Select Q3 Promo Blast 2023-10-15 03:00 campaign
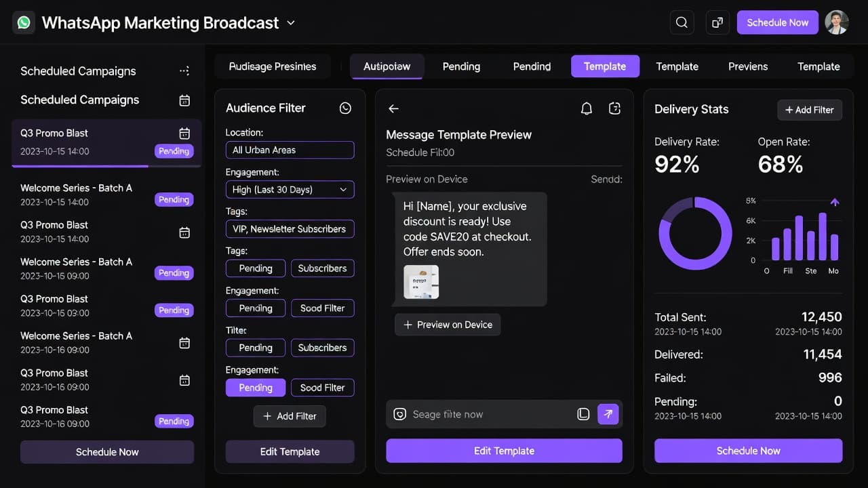Screen dimensions: 868x488 106,306
